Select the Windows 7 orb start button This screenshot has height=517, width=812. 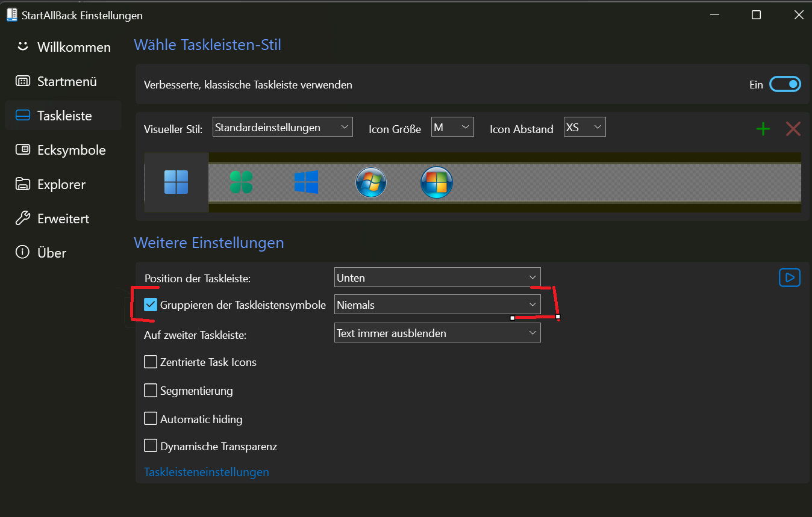[371, 182]
